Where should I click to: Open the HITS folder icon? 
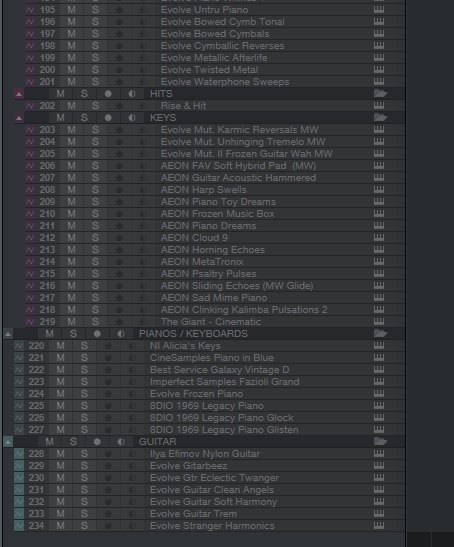click(380, 93)
